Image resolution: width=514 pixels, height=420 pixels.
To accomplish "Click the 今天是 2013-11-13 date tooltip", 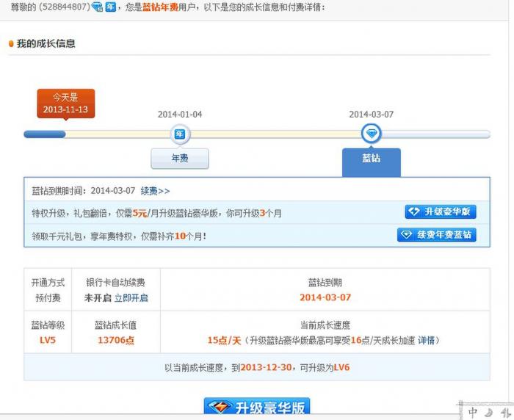I will click(66, 104).
